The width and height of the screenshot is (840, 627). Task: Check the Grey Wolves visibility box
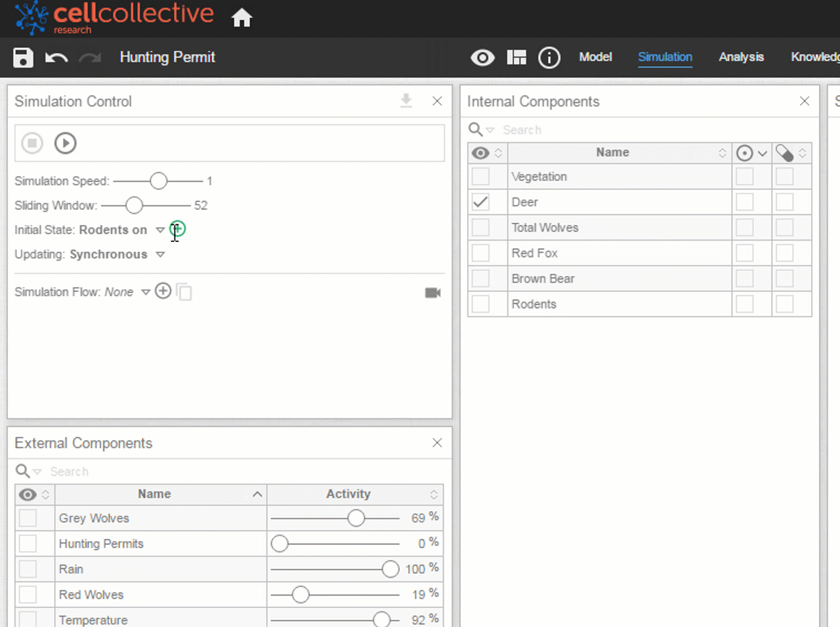(28, 517)
